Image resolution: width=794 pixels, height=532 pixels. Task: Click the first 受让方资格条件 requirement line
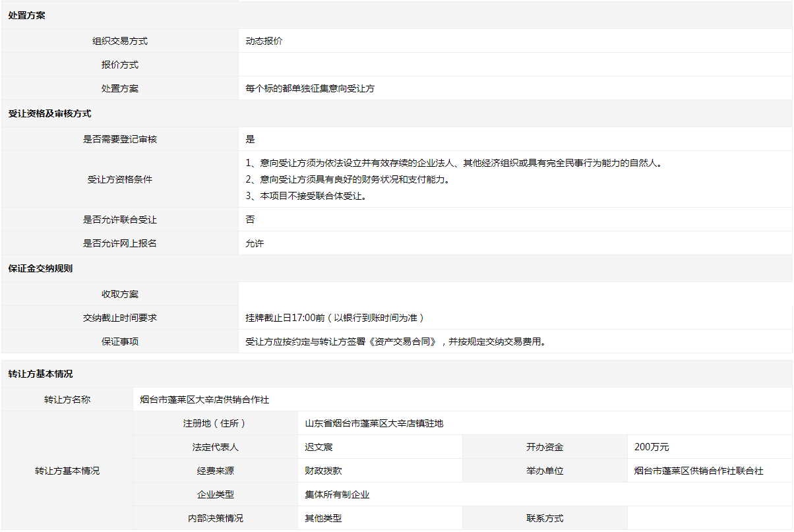tap(453, 163)
